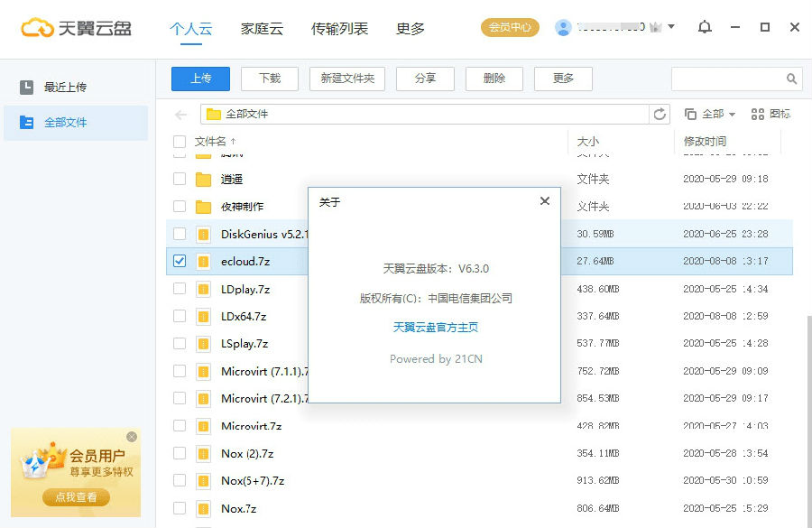
Task: Open the notification bell
Action: coord(705,28)
